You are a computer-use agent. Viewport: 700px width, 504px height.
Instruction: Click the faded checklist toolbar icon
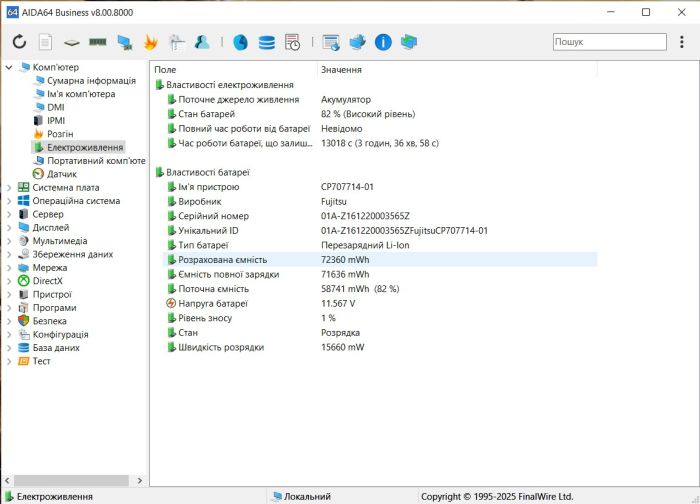tap(177, 42)
